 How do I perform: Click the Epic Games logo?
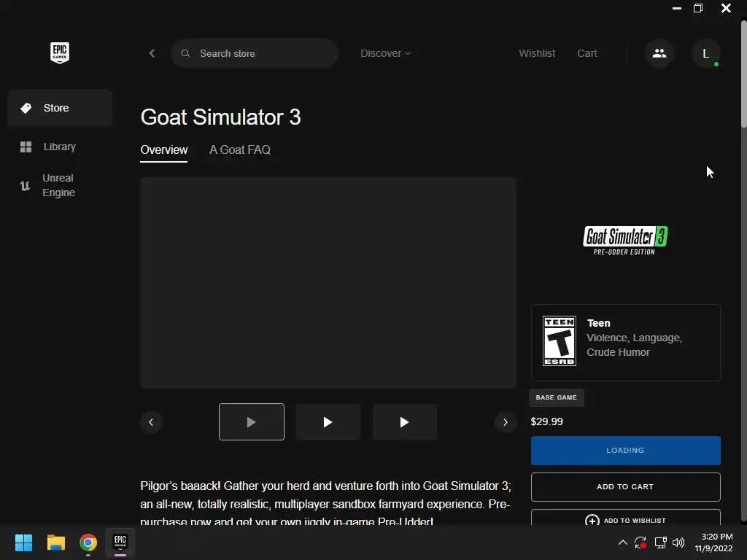[x=60, y=52]
